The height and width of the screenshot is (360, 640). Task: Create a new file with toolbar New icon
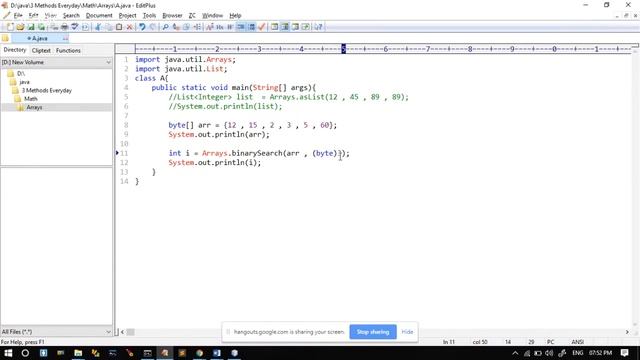tap(10, 27)
